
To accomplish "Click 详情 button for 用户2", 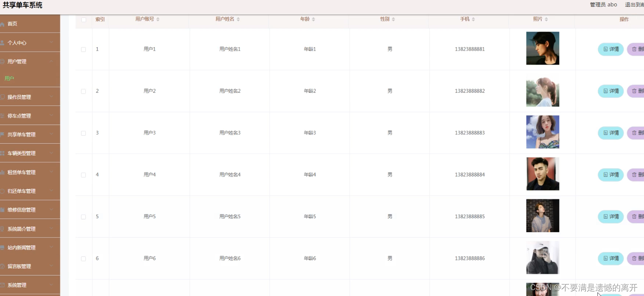I will [x=611, y=91].
